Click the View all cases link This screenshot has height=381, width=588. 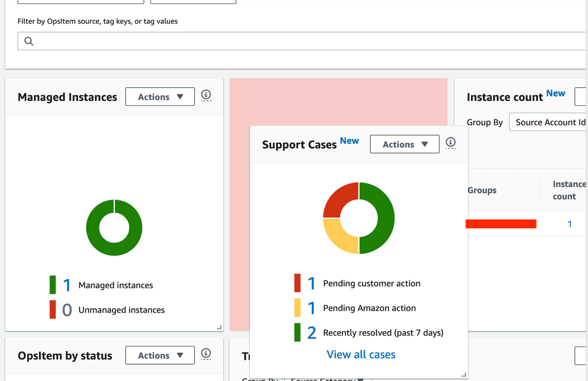[x=361, y=354]
